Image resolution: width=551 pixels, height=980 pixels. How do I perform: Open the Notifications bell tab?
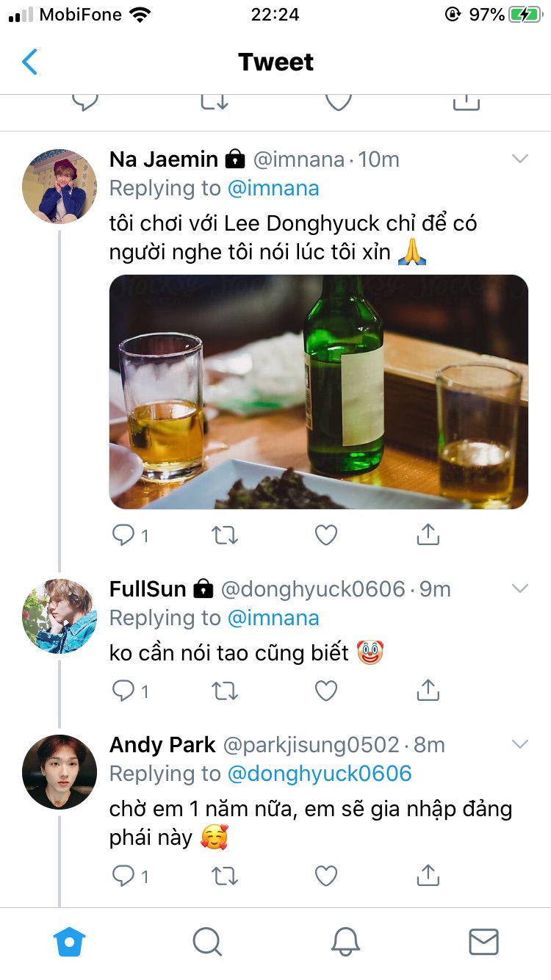point(345,940)
